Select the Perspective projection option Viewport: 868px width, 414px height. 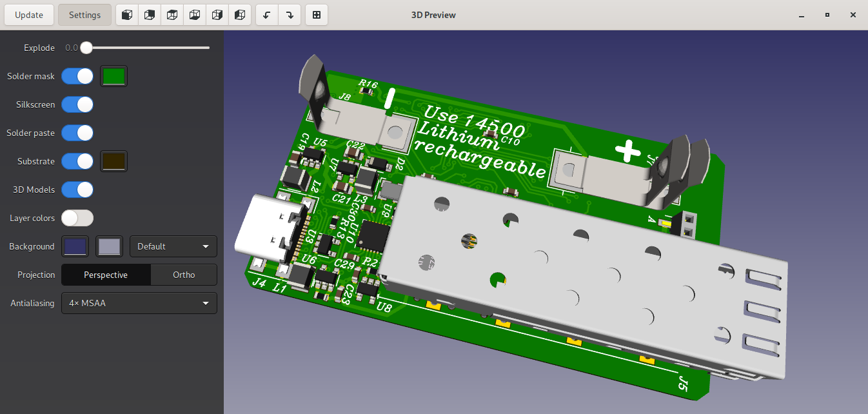tap(106, 275)
